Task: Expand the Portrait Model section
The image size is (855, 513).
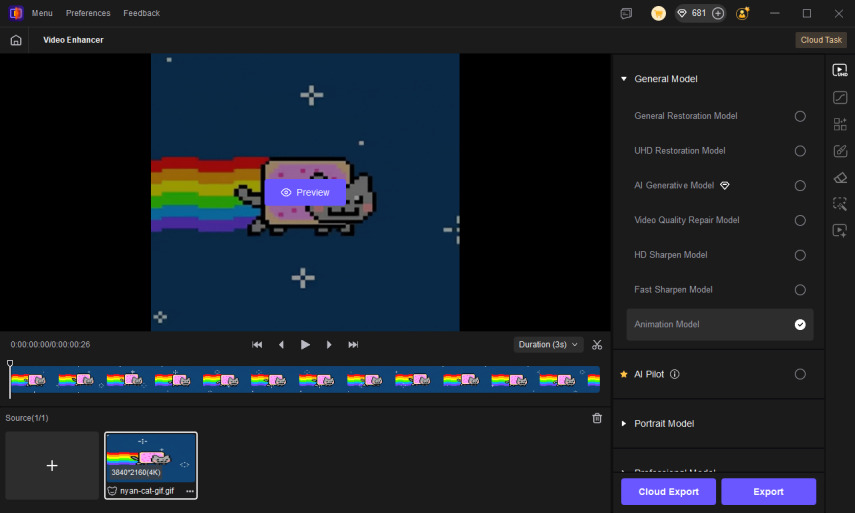Action: 624,424
